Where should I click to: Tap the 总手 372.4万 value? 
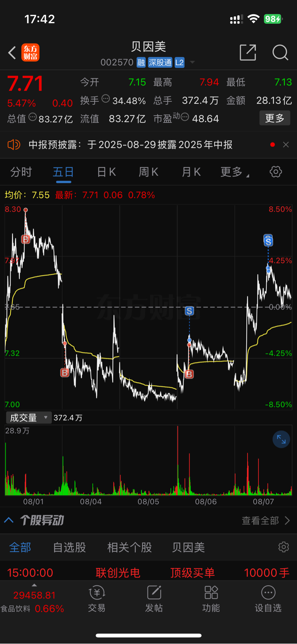click(200, 100)
